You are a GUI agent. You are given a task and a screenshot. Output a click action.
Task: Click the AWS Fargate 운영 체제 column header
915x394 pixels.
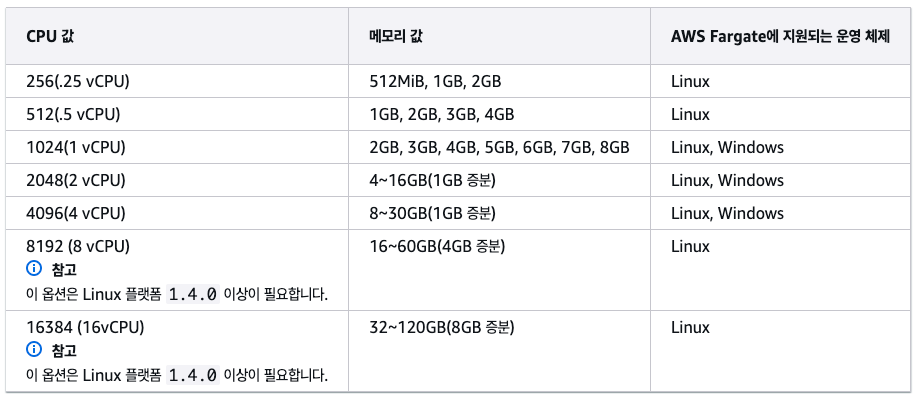pyautogui.click(x=780, y=36)
